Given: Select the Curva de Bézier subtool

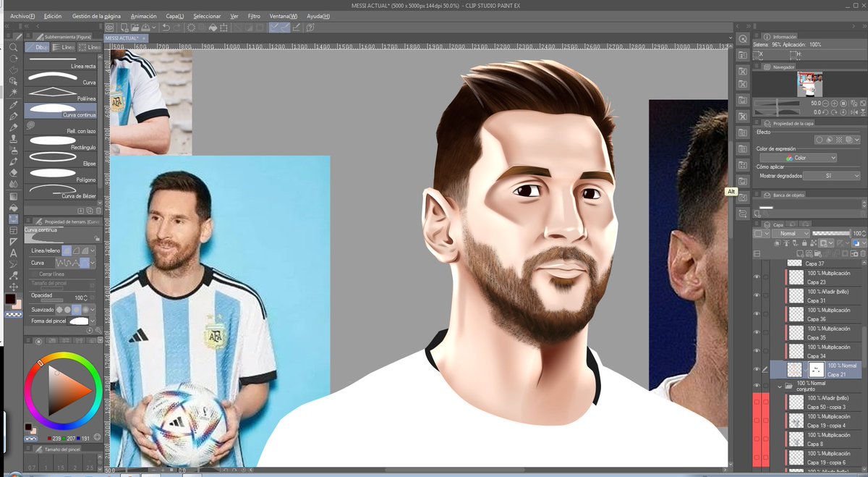Looking at the screenshot, I should [62, 192].
